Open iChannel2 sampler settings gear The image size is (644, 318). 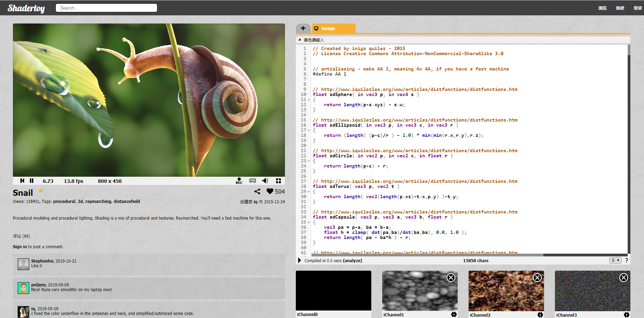pyautogui.click(x=540, y=315)
